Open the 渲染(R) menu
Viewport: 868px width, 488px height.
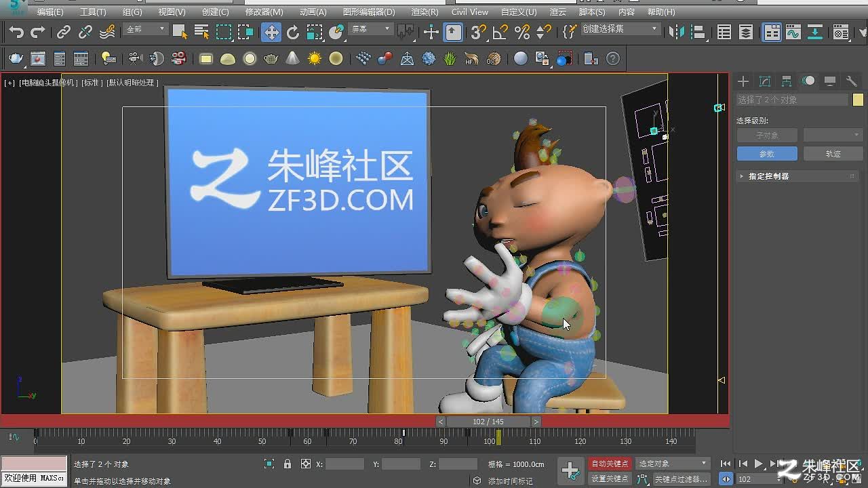pos(425,12)
